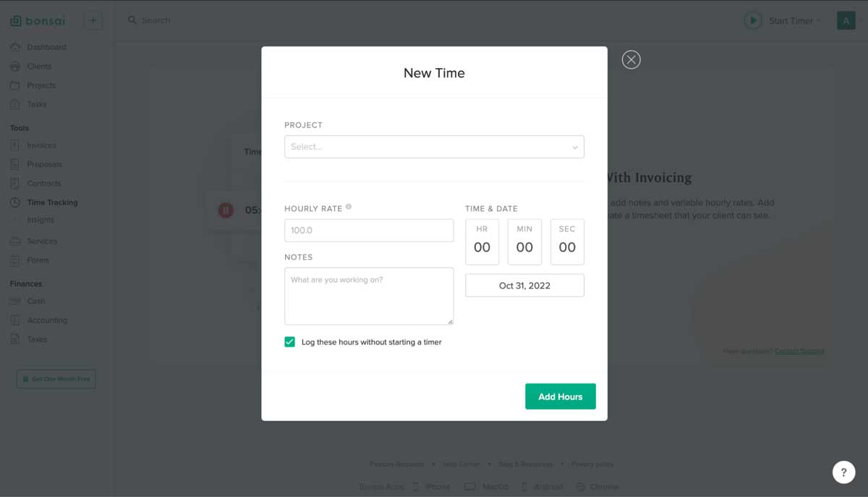The height and width of the screenshot is (497, 868).
Task: Go to Time Tracking
Action: point(52,202)
